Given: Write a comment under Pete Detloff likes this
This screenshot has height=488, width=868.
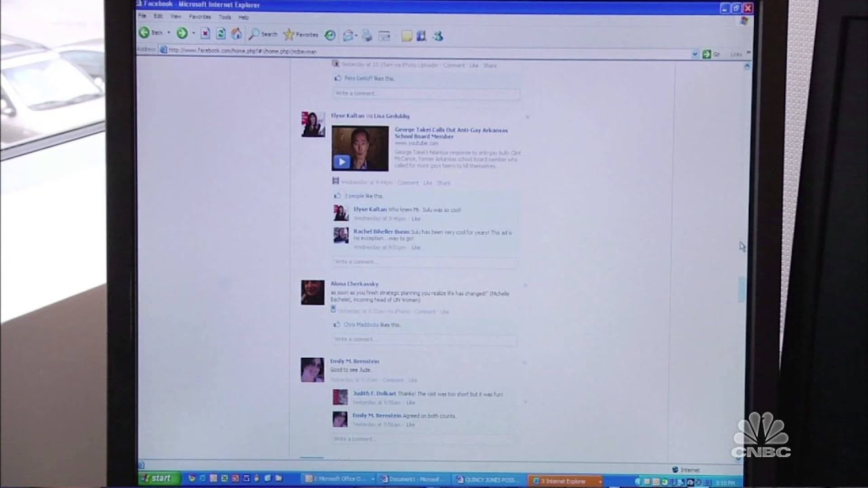Looking at the screenshot, I should (x=426, y=93).
